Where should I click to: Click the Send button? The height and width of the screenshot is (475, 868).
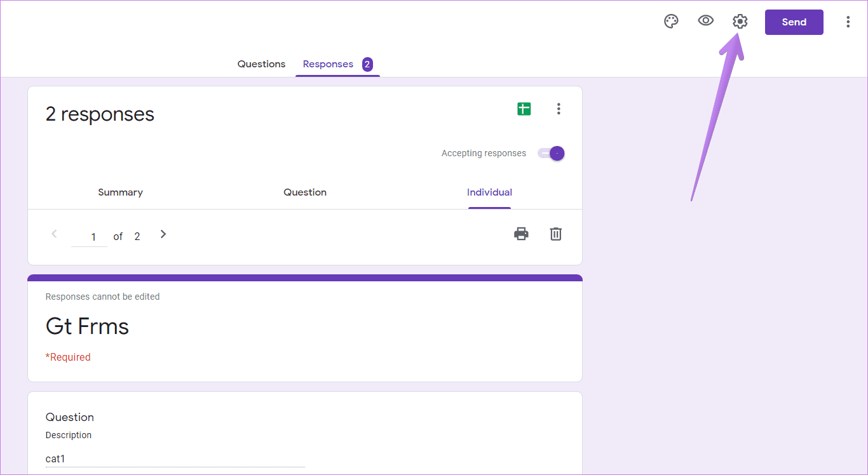pyautogui.click(x=794, y=22)
